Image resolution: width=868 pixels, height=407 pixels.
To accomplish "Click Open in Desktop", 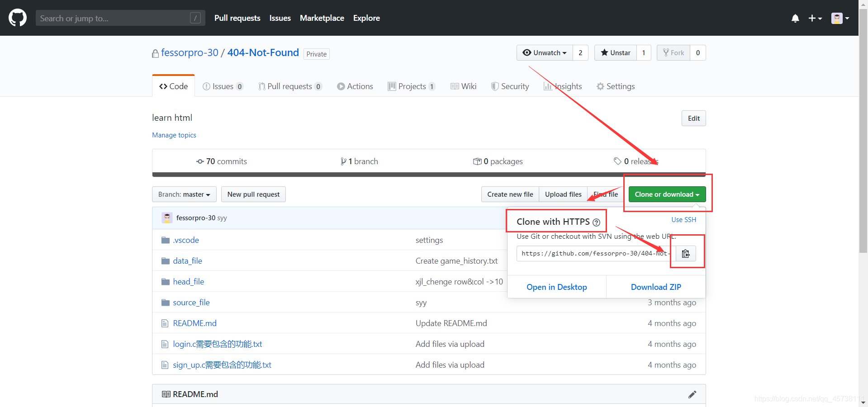I will (x=557, y=287).
